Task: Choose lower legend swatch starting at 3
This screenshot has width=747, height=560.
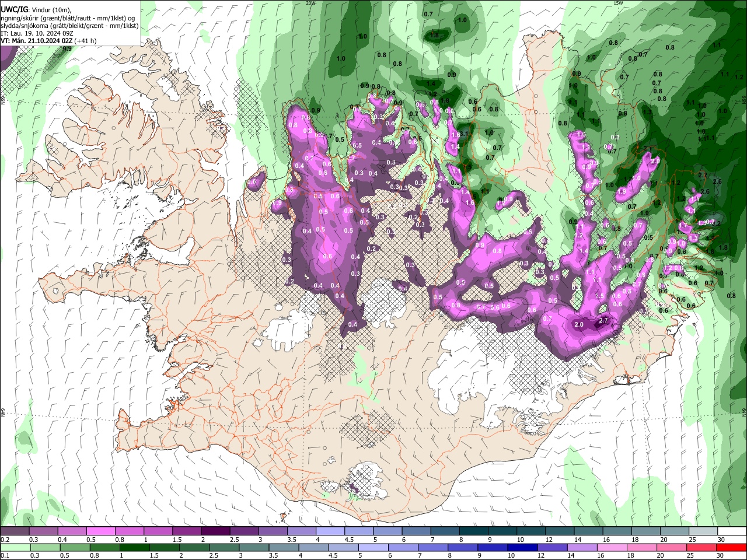Action: pyautogui.click(x=254, y=547)
